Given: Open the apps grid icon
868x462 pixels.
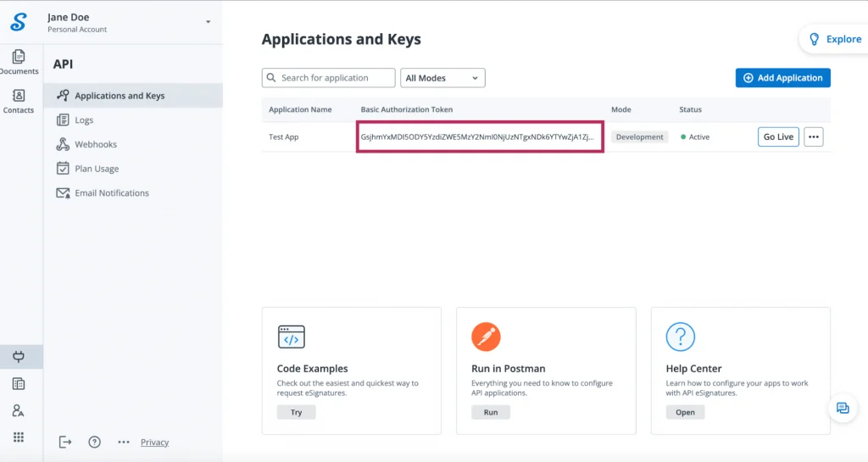Looking at the screenshot, I should 19,437.
